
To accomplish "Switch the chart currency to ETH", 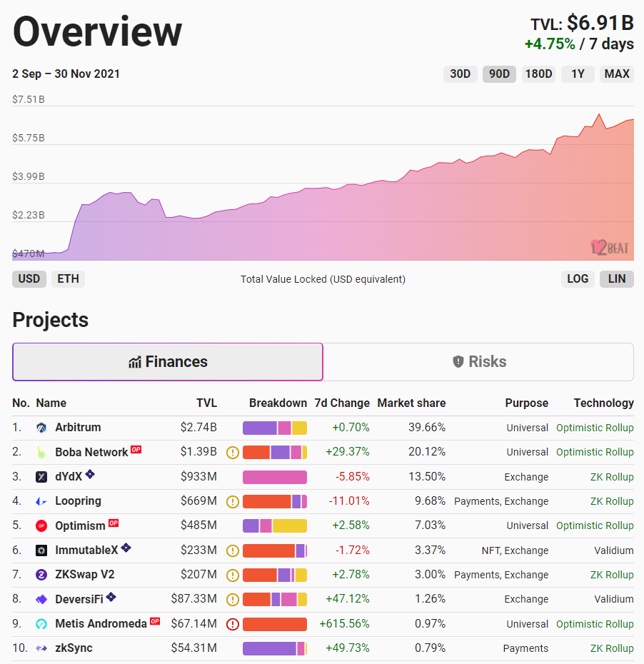I will 68,278.
